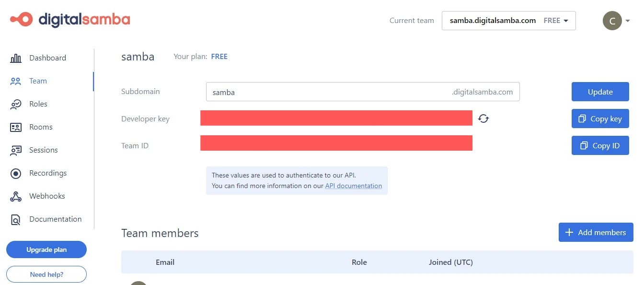
Task: Regenerate the Developer key with the refresh icon
Action: pos(483,119)
